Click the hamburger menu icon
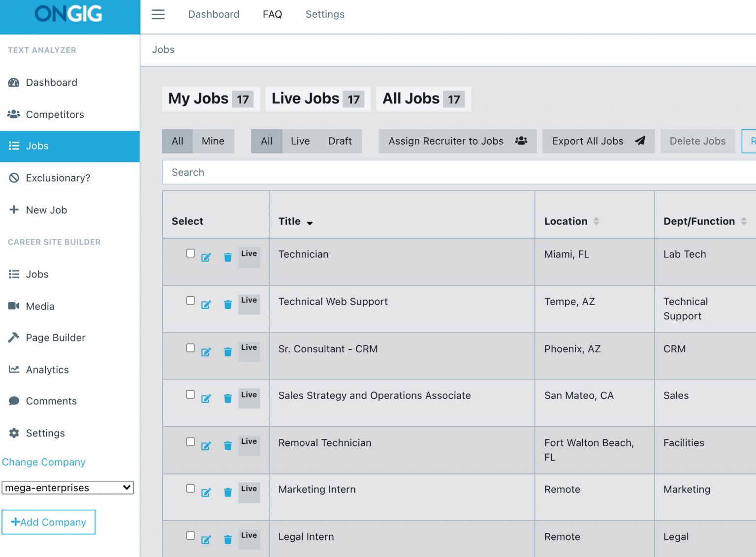 (158, 14)
